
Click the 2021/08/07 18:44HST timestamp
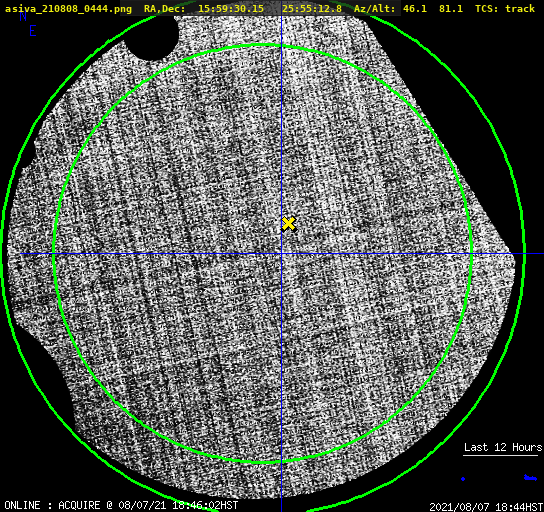[x=486, y=507]
